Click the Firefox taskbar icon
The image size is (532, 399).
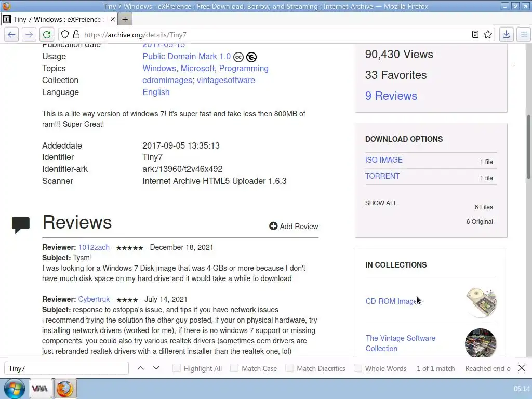pos(65,389)
